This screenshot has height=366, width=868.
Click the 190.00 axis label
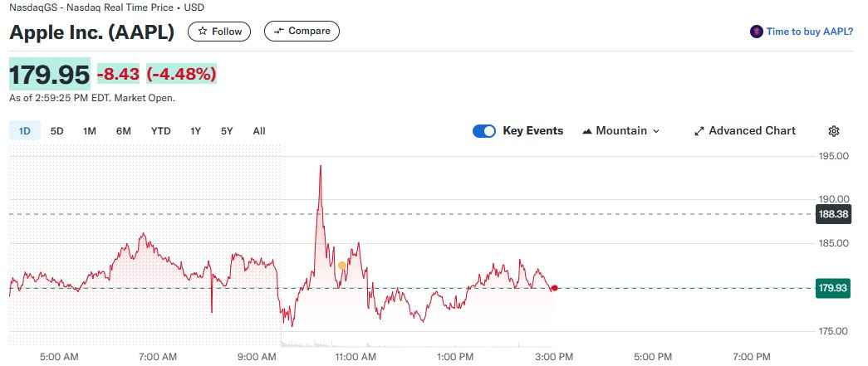(833, 199)
